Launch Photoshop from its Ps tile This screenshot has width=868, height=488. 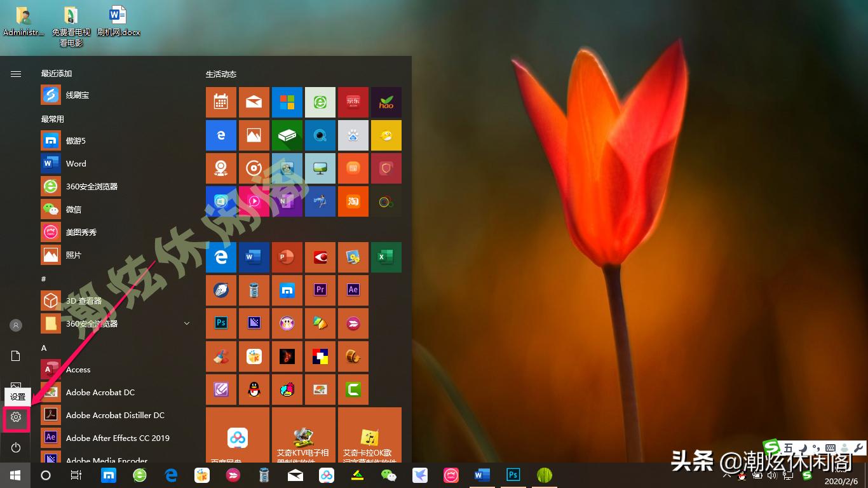click(220, 323)
